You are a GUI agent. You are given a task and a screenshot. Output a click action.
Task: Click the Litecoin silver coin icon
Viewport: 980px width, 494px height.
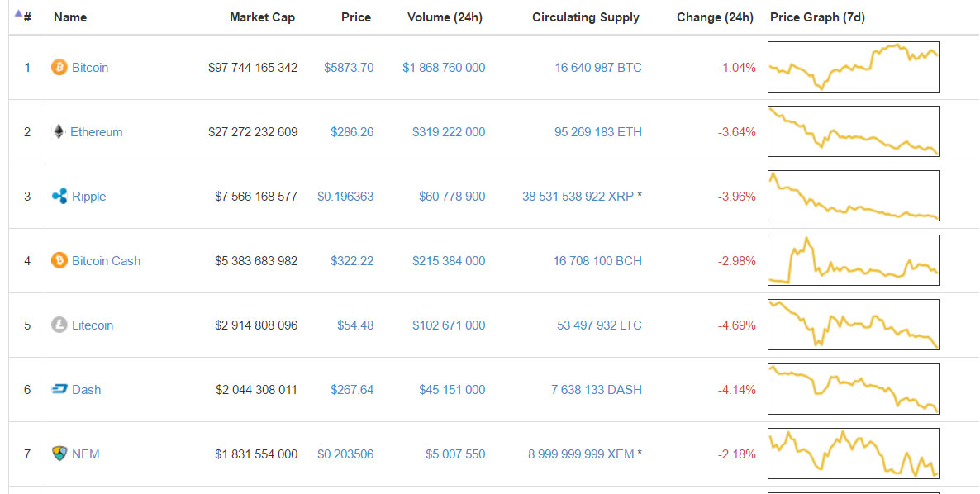(59, 325)
